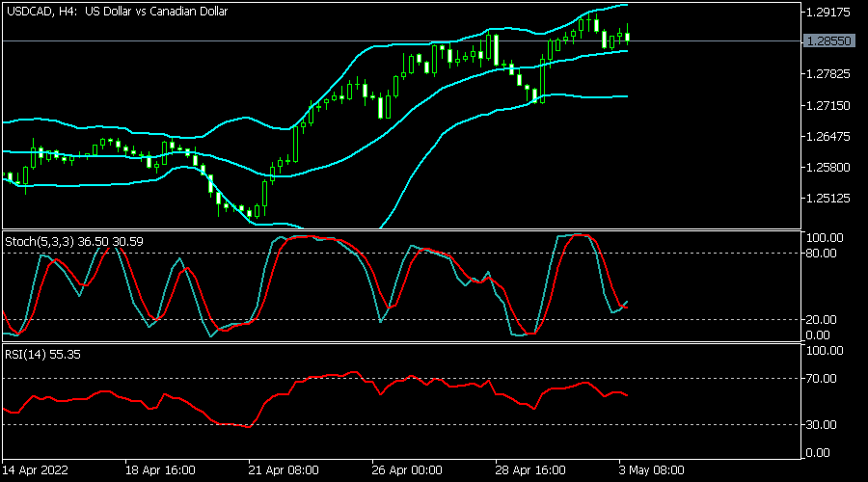Click the RSI(14) 55.35 indicator label
Screen dimensions: 868x482
pos(42,354)
